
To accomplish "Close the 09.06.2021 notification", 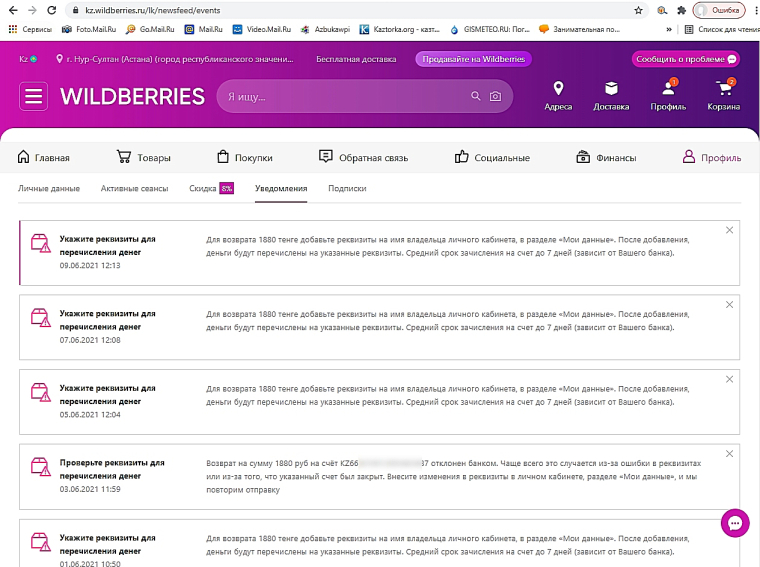I will pos(729,230).
